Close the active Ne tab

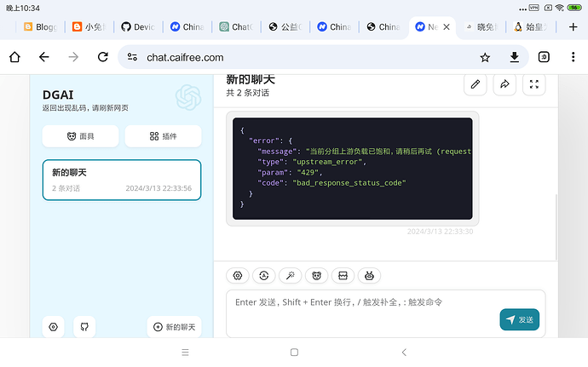pos(447,27)
